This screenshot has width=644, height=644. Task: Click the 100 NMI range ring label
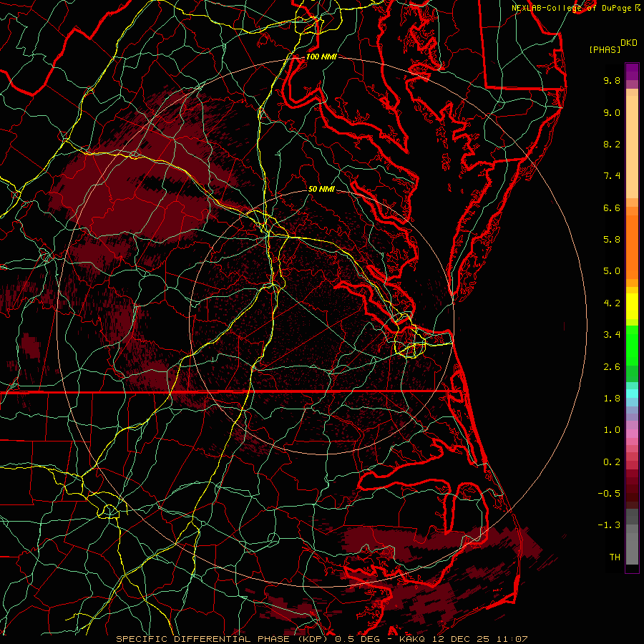click(x=321, y=57)
